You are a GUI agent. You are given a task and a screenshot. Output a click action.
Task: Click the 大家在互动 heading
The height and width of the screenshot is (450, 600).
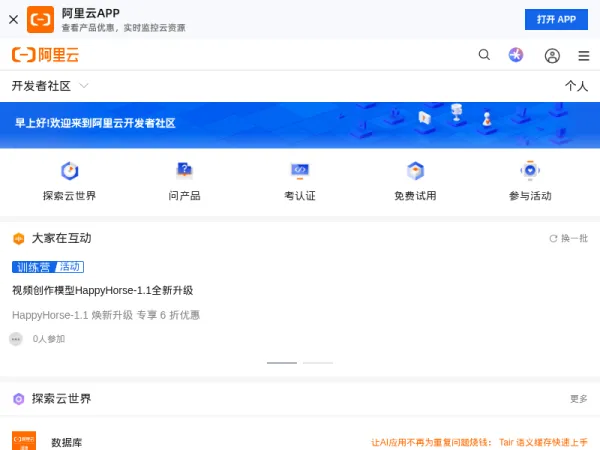pos(62,238)
